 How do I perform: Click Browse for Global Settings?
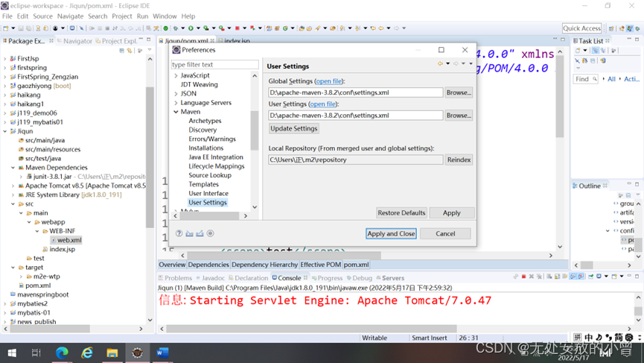click(459, 92)
